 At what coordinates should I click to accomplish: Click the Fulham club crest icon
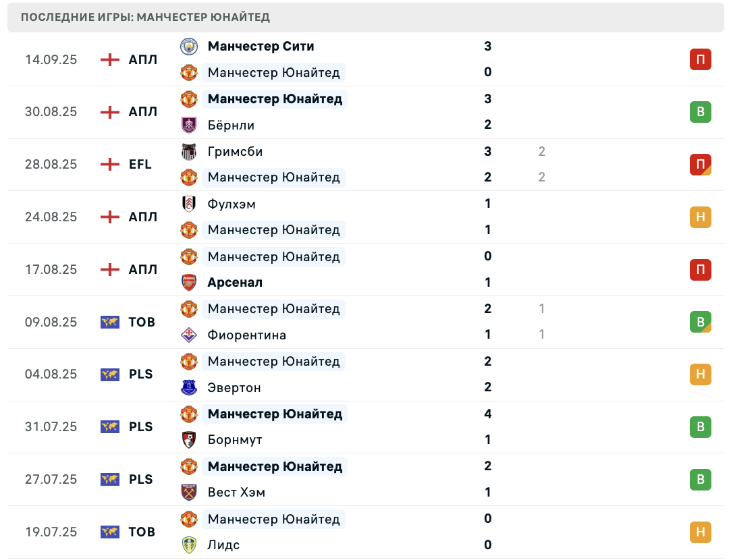189,204
